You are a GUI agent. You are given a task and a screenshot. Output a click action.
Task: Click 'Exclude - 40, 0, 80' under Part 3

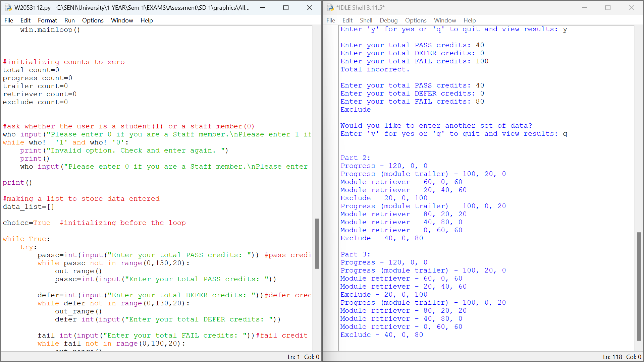382,335
